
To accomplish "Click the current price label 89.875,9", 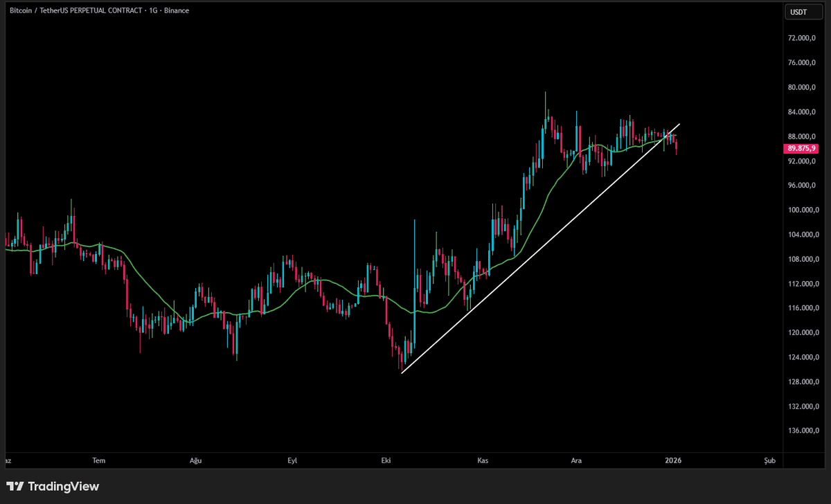I will [x=801, y=148].
